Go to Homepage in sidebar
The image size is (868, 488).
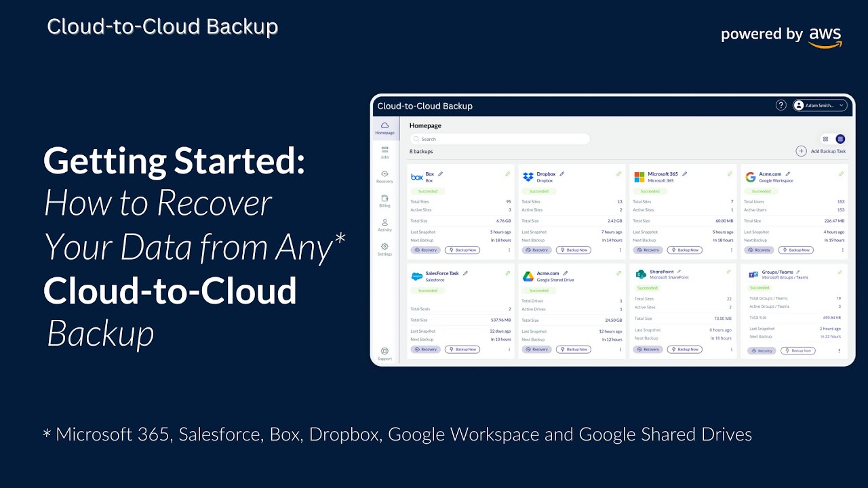(384, 128)
